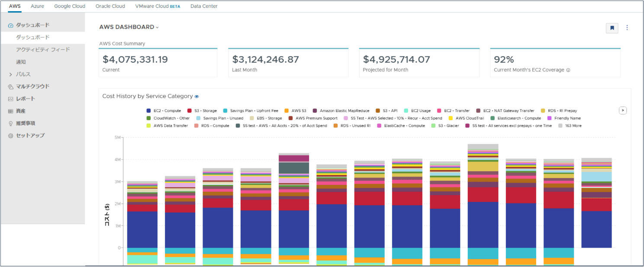Open アクティビティ フィード in sidebar
Image resolution: width=644 pixels, height=267 pixels.
tap(43, 50)
